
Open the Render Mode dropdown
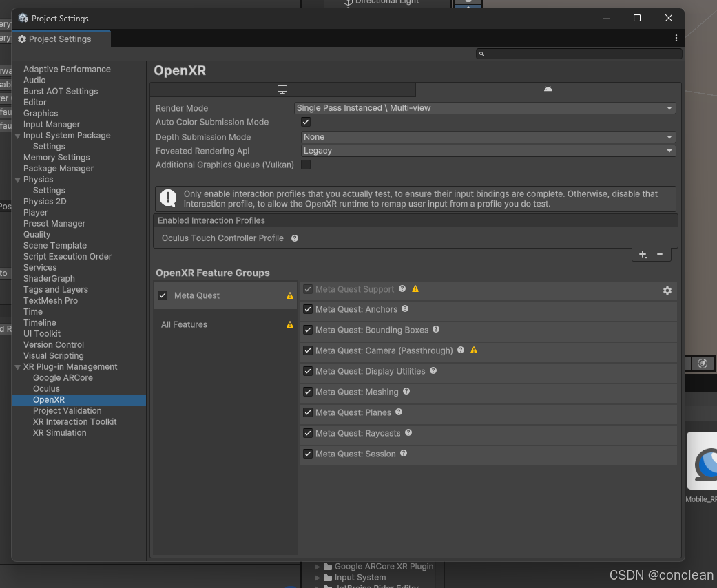tap(486, 108)
